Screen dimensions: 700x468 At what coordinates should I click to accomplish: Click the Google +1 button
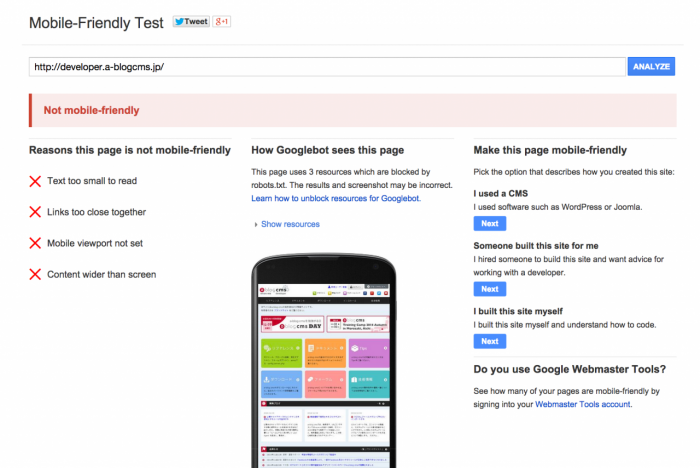click(221, 21)
